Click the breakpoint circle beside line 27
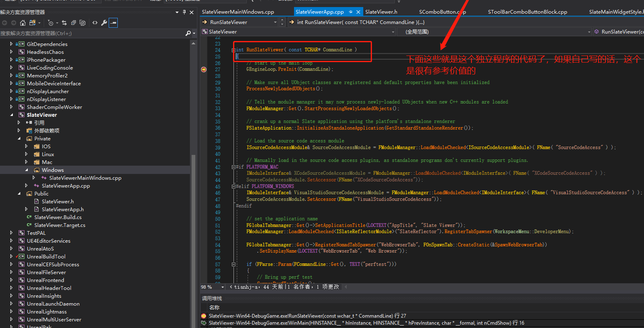The image size is (644, 328). click(x=203, y=70)
